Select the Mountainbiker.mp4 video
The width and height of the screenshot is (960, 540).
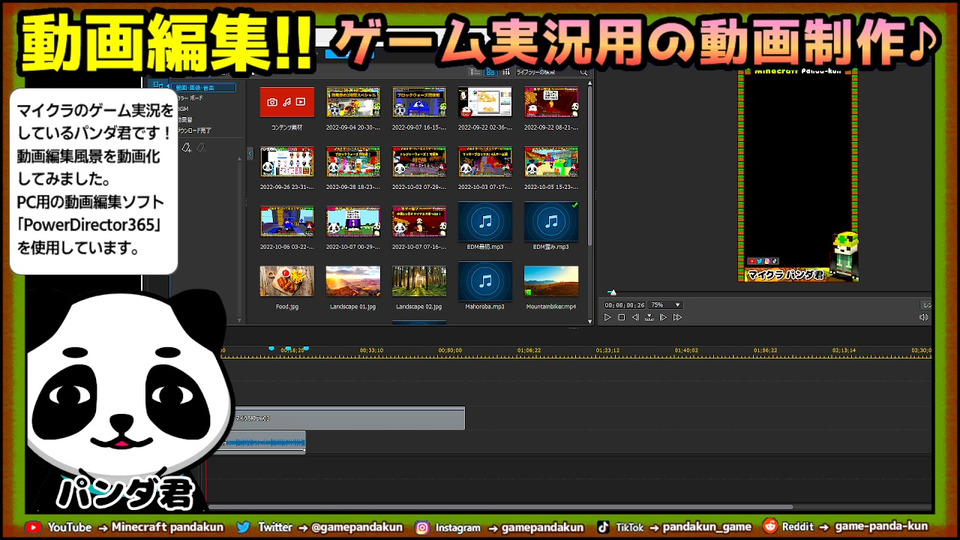pos(551,281)
